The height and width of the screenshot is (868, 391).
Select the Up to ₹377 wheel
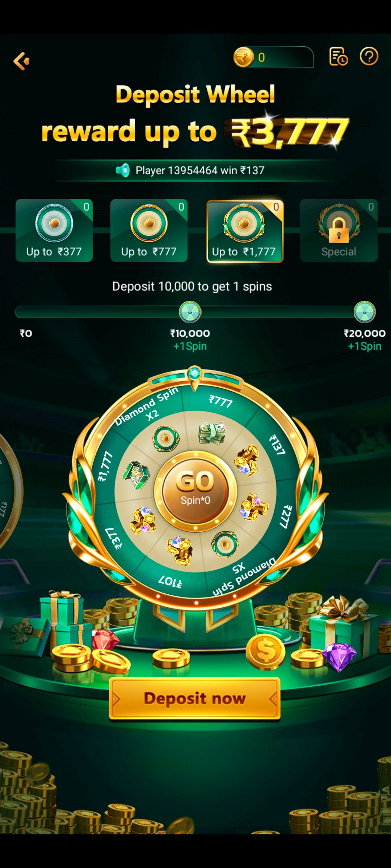tap(54, 230)
